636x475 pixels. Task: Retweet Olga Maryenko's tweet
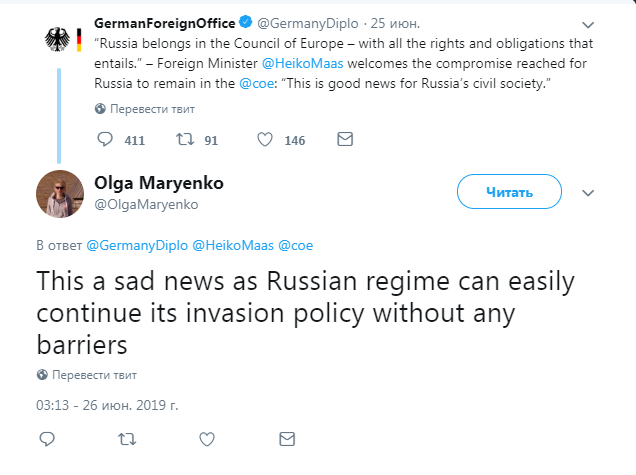coord(127,439)
